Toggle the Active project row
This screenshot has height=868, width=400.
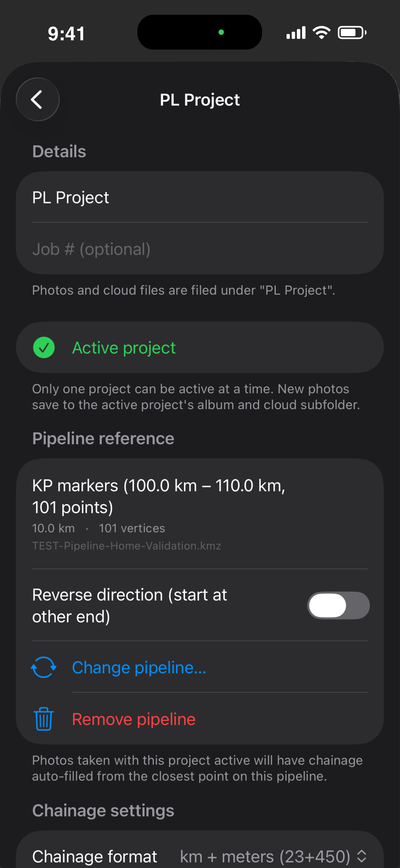(200, 347)
